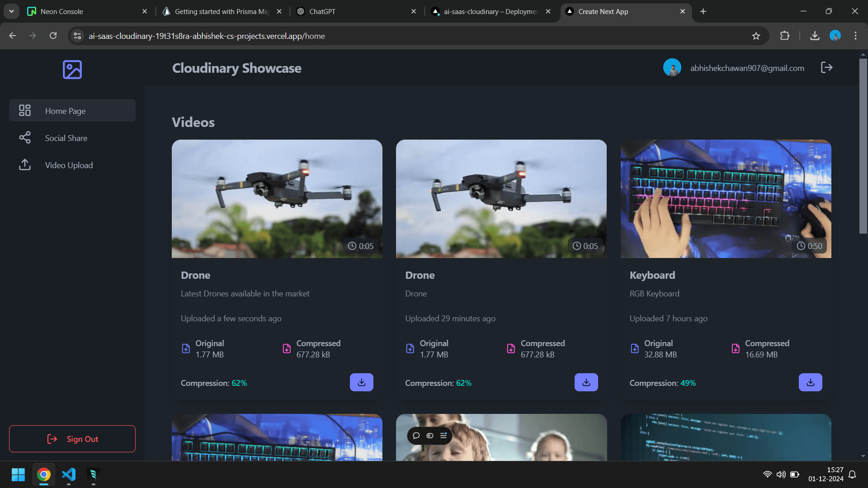Viewport: 868px width, 488px height.
Task: Click the Cloudinary image logo icon
Action: pos(72,70)
